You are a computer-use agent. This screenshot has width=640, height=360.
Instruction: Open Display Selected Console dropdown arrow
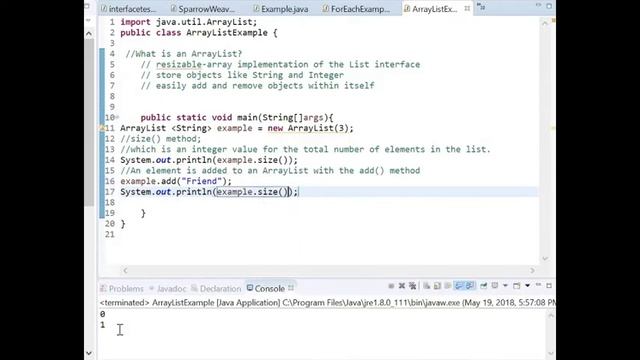[505, 286]
